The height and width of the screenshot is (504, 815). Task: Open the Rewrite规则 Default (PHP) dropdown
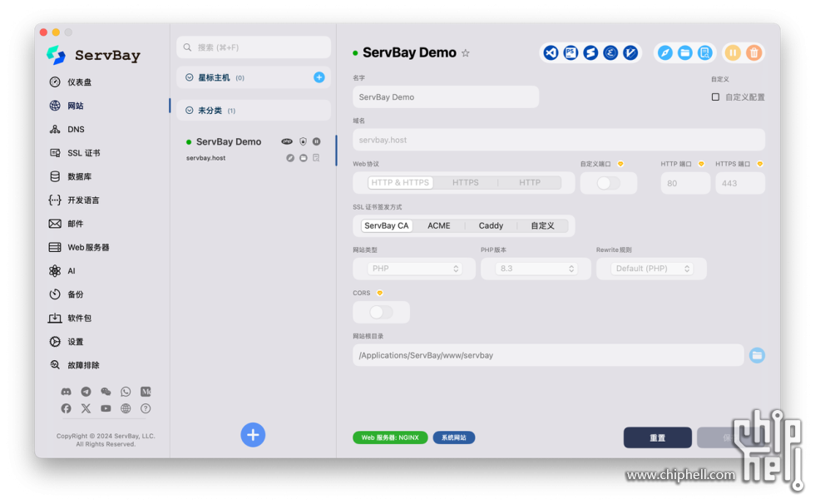coord(651,269)
